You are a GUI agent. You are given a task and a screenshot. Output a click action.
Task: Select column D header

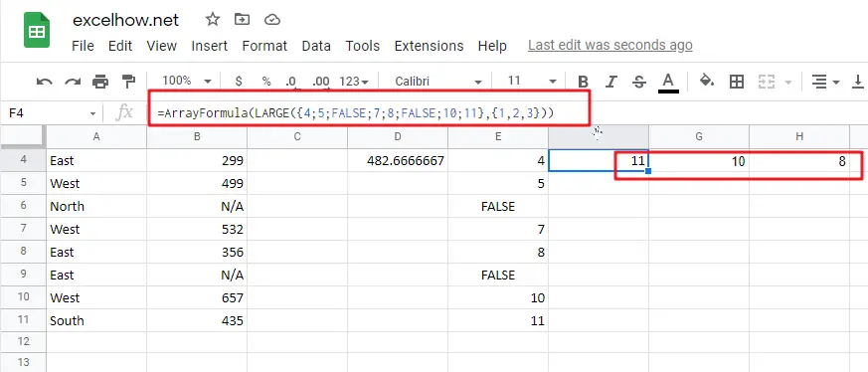click(x=398, y=136)
